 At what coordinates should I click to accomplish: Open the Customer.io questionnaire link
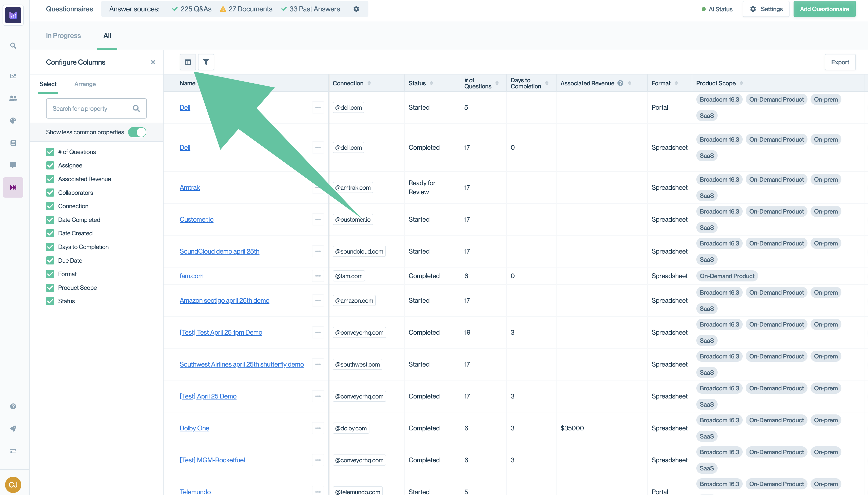pos(196,219)
